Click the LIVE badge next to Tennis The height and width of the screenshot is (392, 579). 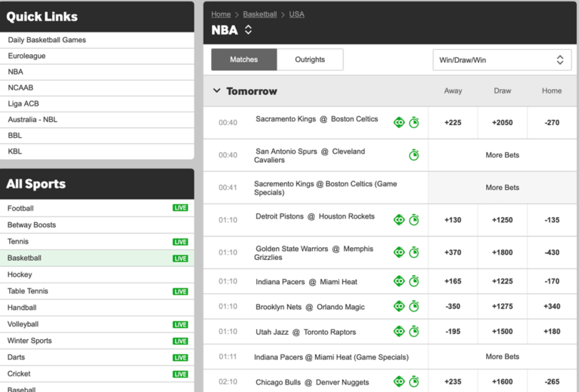coord(180,242)
